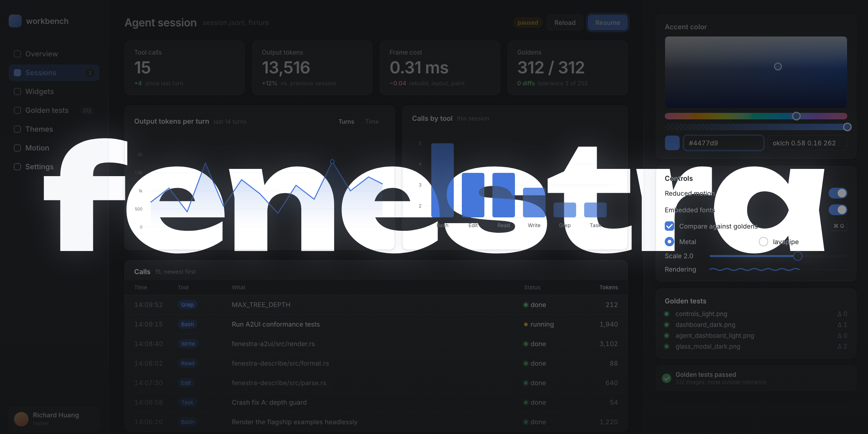Open Golden tests in the sidebar
This screenshot has height=434, width=868.
coord(54,110)
